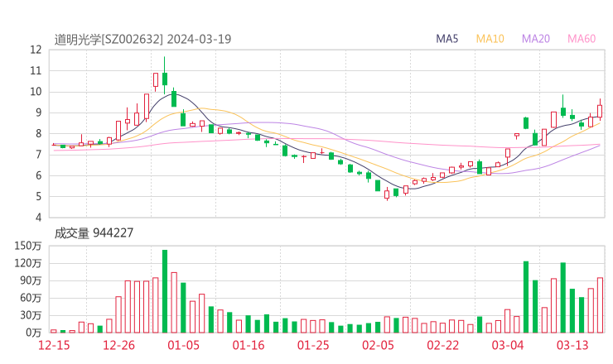Screen dimensions: 613x364
Task: Click the price axis value 12
Action: 36,50
